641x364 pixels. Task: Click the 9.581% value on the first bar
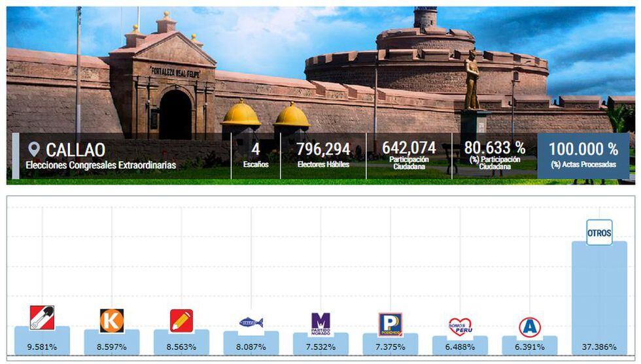[x=42, y=347]
